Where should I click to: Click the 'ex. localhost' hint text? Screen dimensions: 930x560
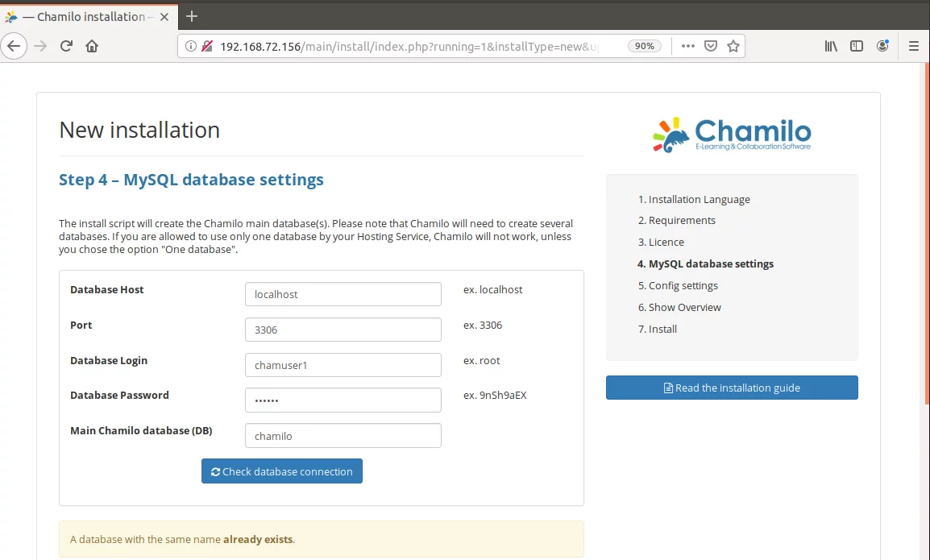[493, 289]
